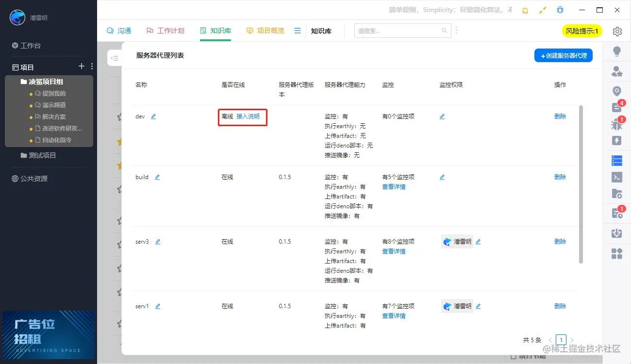Viewport: 631px width, 364px height.
Task: Select page 1 in pagination
Action: click(561, 340)
